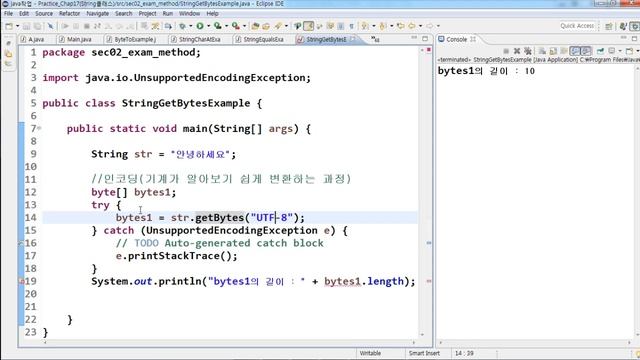
Task: Click the Terminate console icon
Action: pyautogui.click(x=506, y=51)
